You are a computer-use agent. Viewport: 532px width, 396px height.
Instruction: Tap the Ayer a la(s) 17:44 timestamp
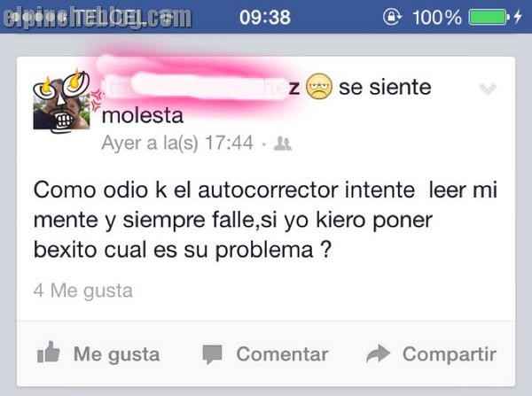tap(177, 144)
